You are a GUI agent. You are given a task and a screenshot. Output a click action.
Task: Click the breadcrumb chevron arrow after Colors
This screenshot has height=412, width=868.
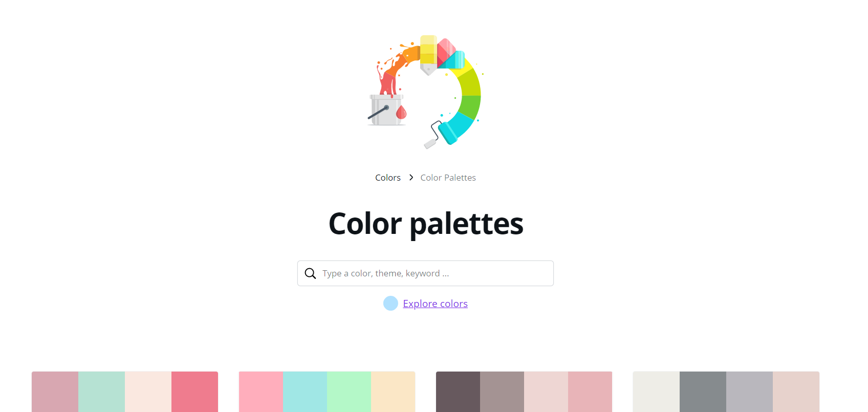coord(411,178)
